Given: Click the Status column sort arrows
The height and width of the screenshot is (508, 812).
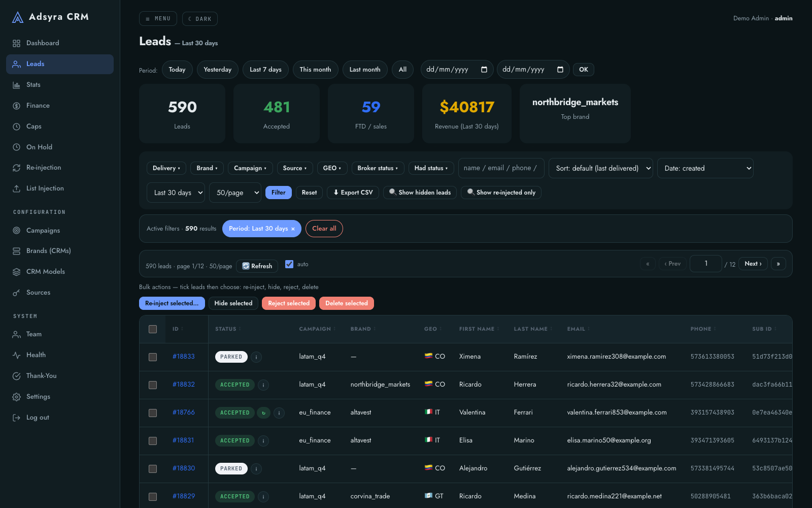Looking at the screenshot, I should click(240, 329).
